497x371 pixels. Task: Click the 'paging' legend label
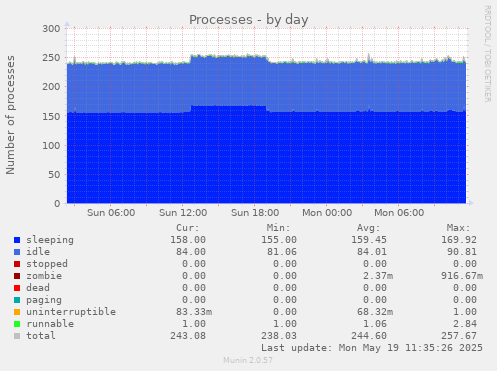tap(44, 300)
